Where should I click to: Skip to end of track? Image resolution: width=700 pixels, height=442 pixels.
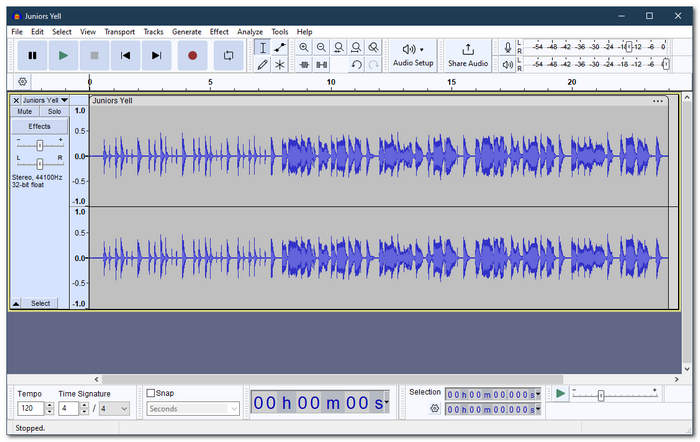[x=156, y=55]
